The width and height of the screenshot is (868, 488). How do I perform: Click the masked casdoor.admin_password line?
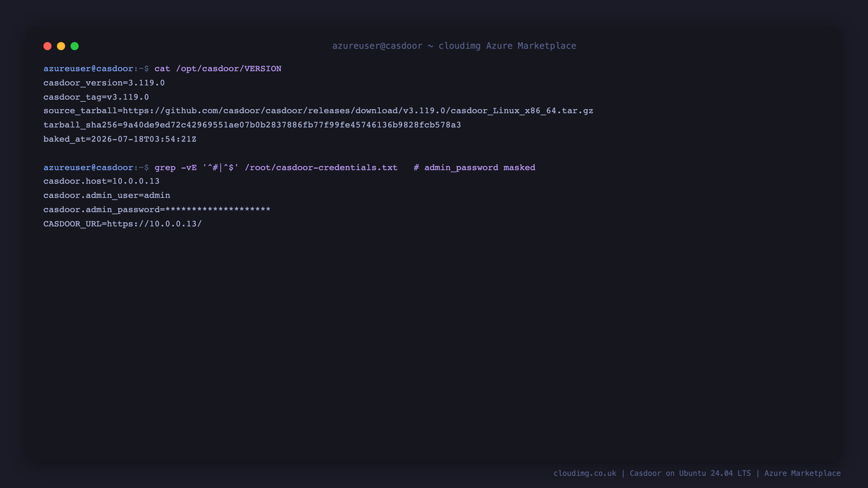coord(157,209)
